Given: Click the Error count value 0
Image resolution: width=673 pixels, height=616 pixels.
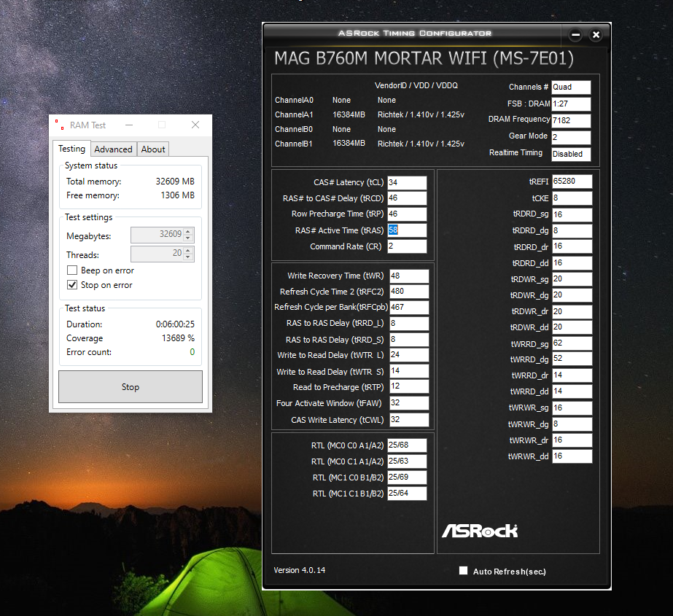Looking at the screenshot, I should pyautogui.click(x=192, y=352).
